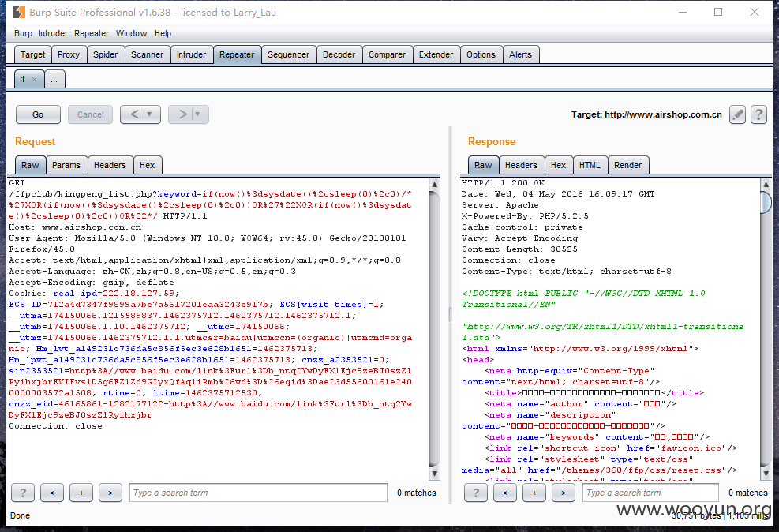Show the response Headers view
Viewport: 779px width, 532px height.
(x=521, y=165)
